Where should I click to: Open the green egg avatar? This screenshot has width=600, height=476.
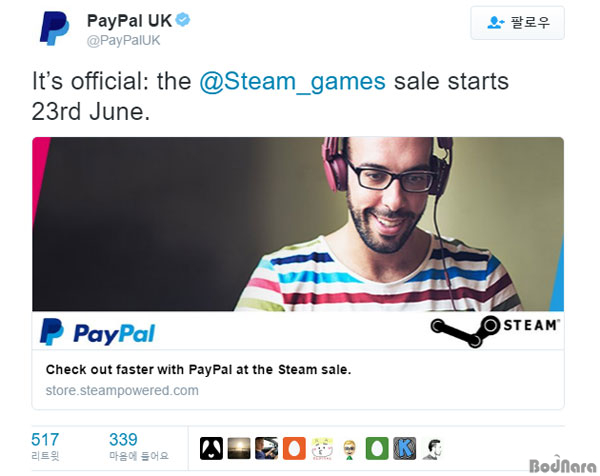(x=377, y=448)
